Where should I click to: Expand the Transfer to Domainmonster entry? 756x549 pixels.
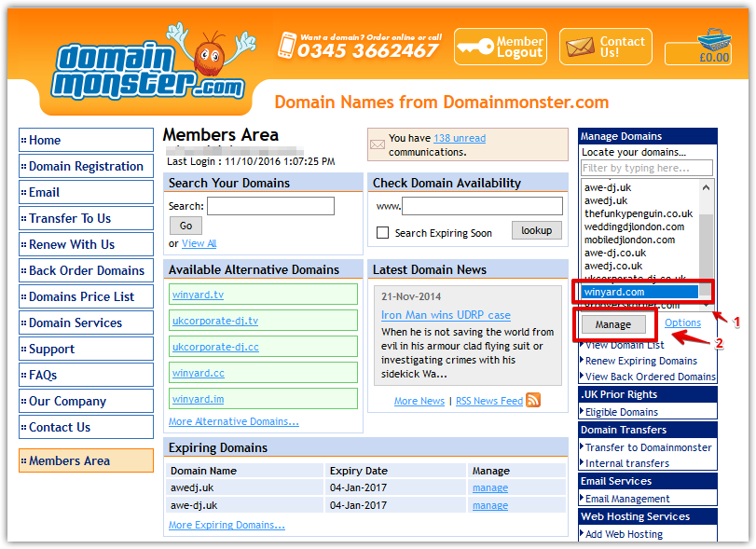[647, 446]
